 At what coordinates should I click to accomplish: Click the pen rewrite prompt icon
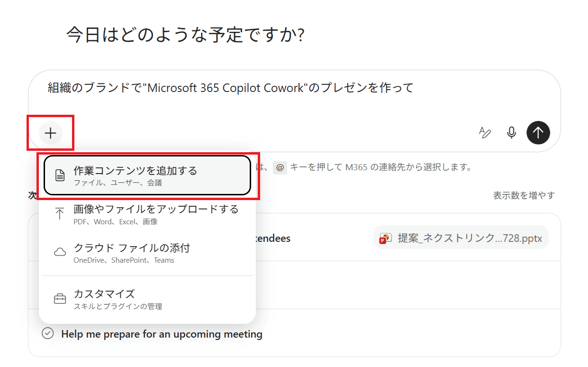coord(485,133)
